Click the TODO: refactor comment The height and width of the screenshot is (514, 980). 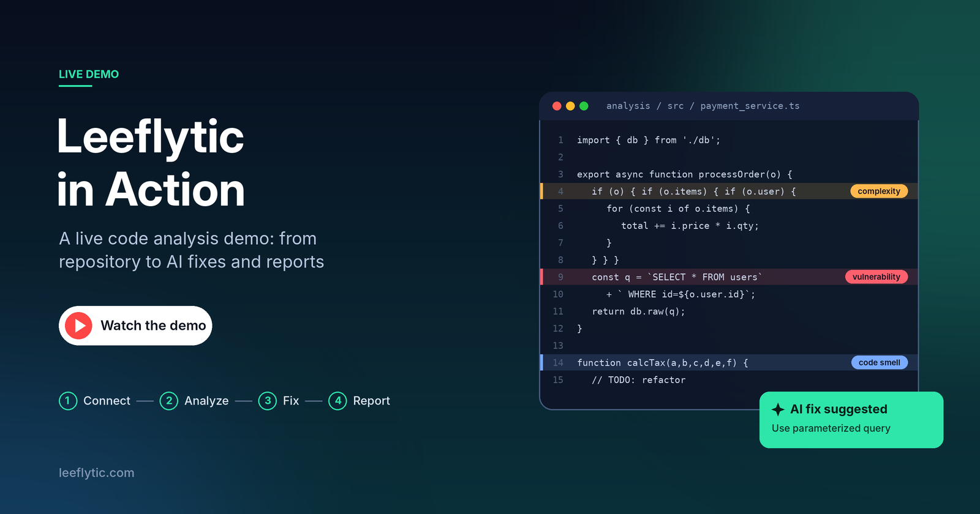(639, 380)
